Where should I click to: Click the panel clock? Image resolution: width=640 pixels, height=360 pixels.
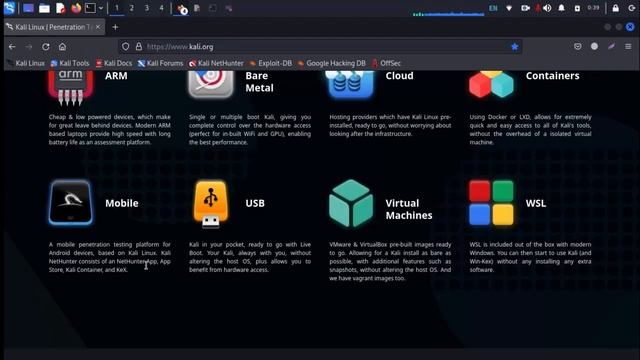pos(593,8)
